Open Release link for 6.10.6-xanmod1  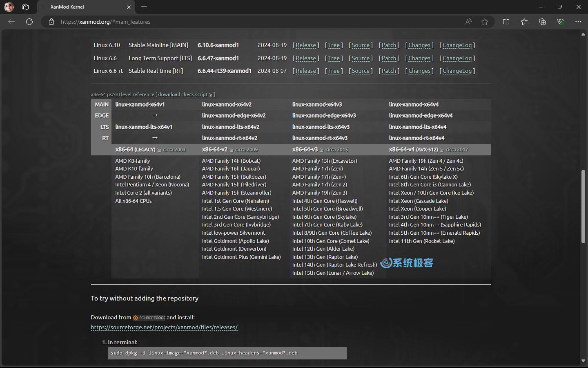point(306,45)
